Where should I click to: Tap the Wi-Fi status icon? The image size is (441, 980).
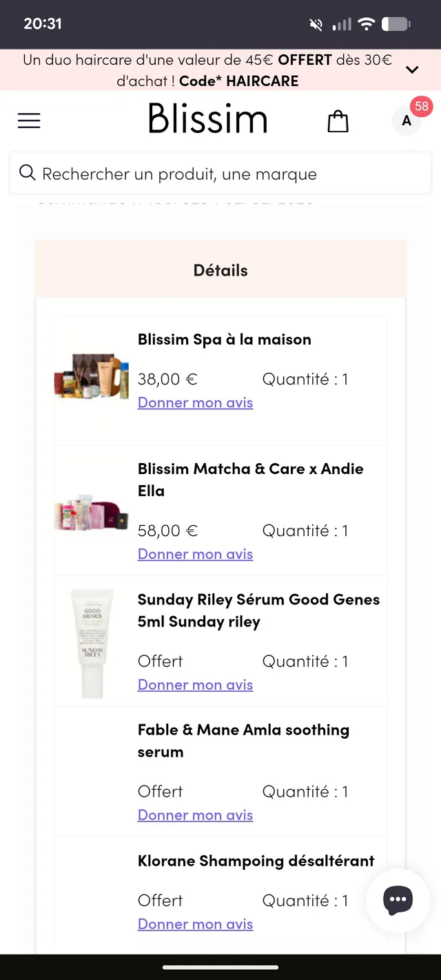click(x=367, y=24)
